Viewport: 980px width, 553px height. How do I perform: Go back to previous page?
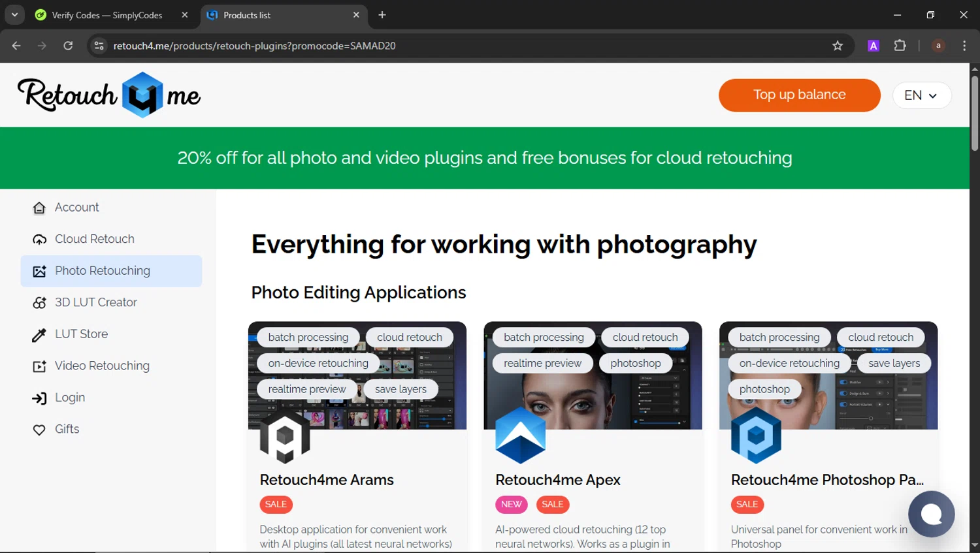(x=16, y=46)
